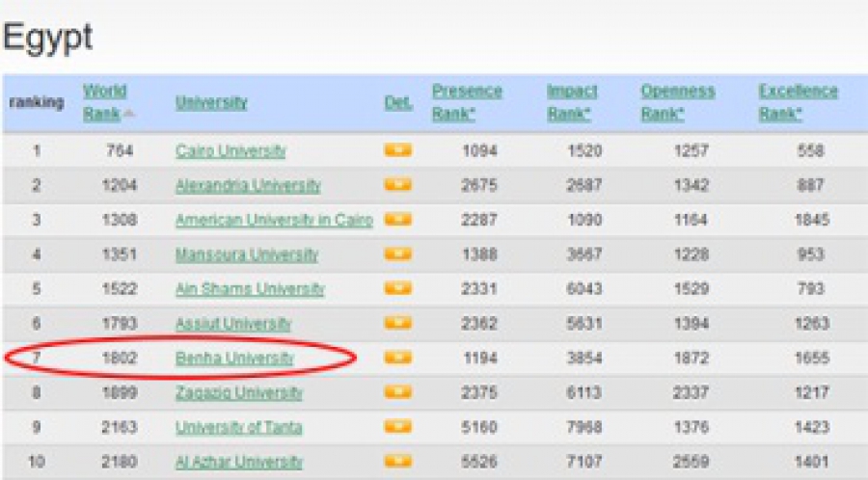Viewport: 868px width, 480px height.
Task: Open details icon for Benha University row
Action: [398, 358]
